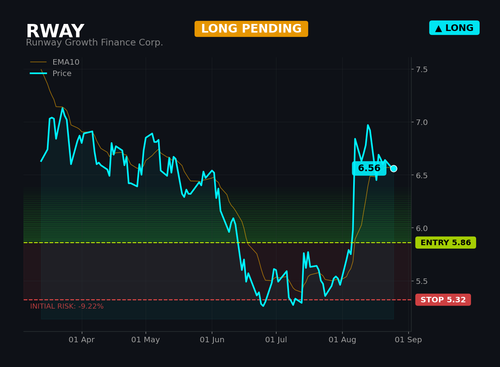The height and width of the screenshot is (367, 500).
Task: Click the 01 Jul axis label
Action: [276, 340]
